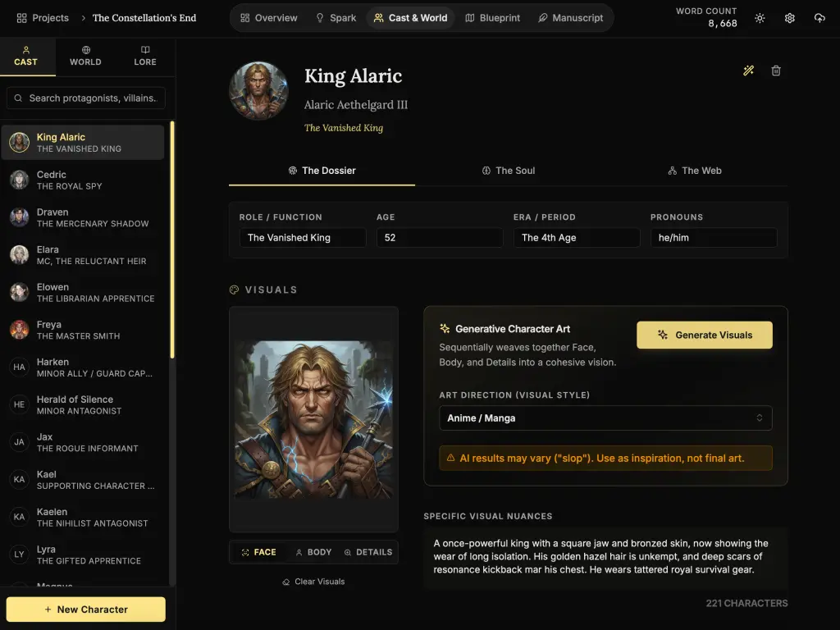The height and width of the screenshot is (630, 840).
Task: Switch to The Soul tab
Action: (509, 171)
